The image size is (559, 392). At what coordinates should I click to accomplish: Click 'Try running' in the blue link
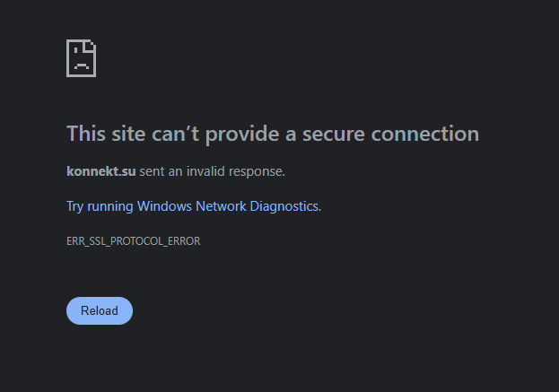(x=100, y=206)
